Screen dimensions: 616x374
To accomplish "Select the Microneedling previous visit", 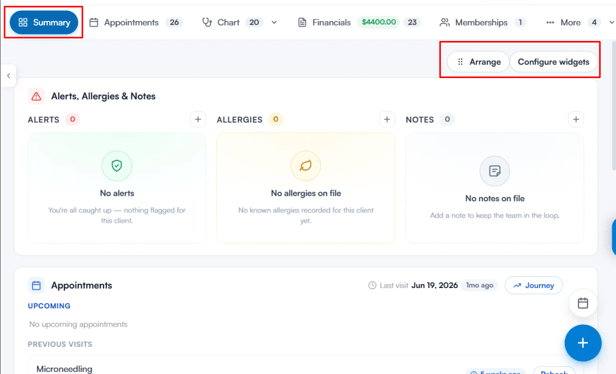I will (64, 369).
